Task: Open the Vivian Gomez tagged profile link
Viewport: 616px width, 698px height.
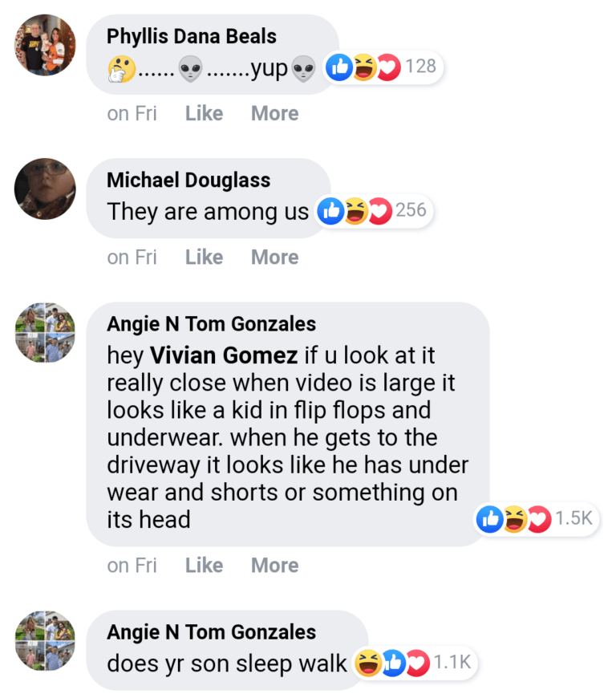Action: tap(225, 355)
